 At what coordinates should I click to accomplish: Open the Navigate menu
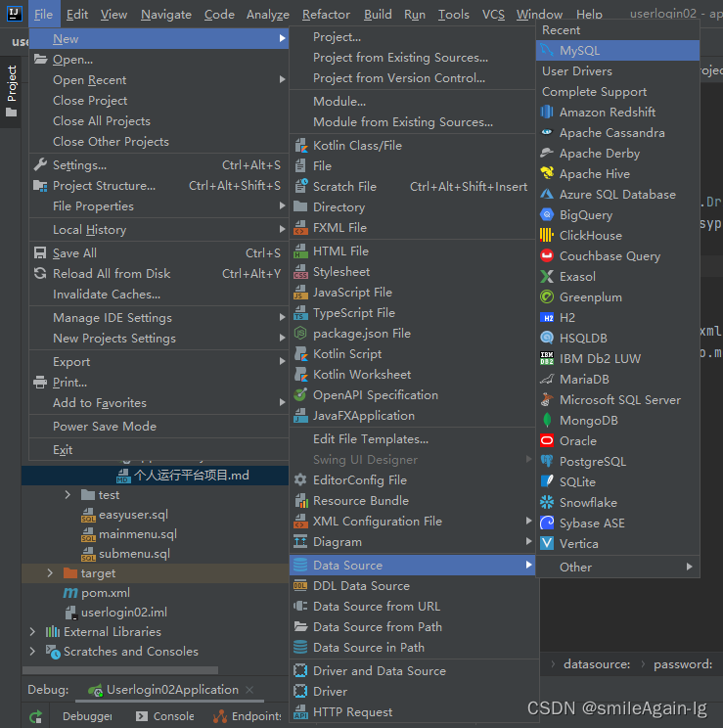point(165,15)
